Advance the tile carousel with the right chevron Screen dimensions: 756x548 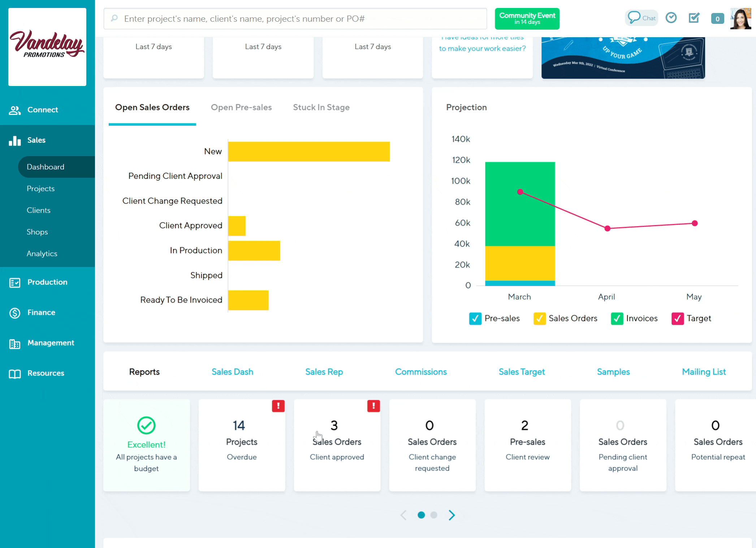tap(452, 515)
